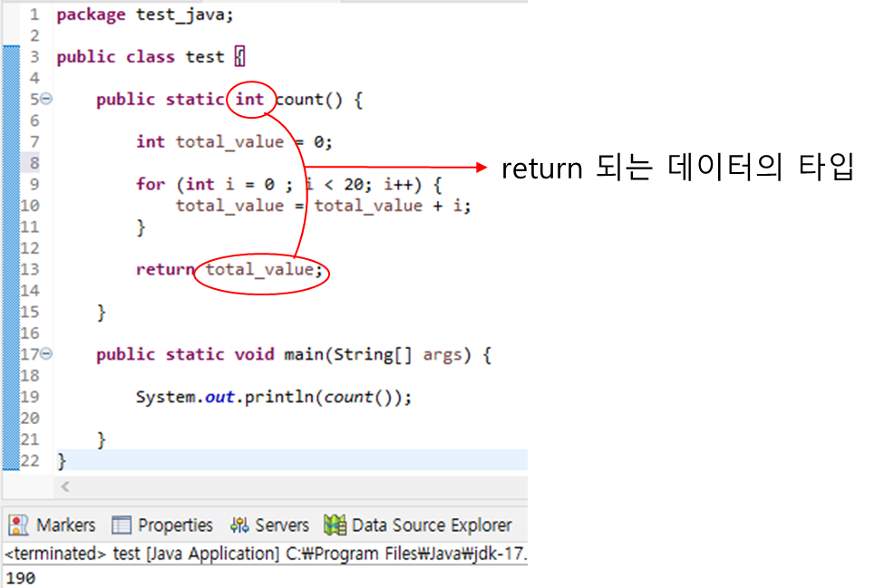Click line number 22 in the gutter
875x588 pixels.
[x=30, y=461]
